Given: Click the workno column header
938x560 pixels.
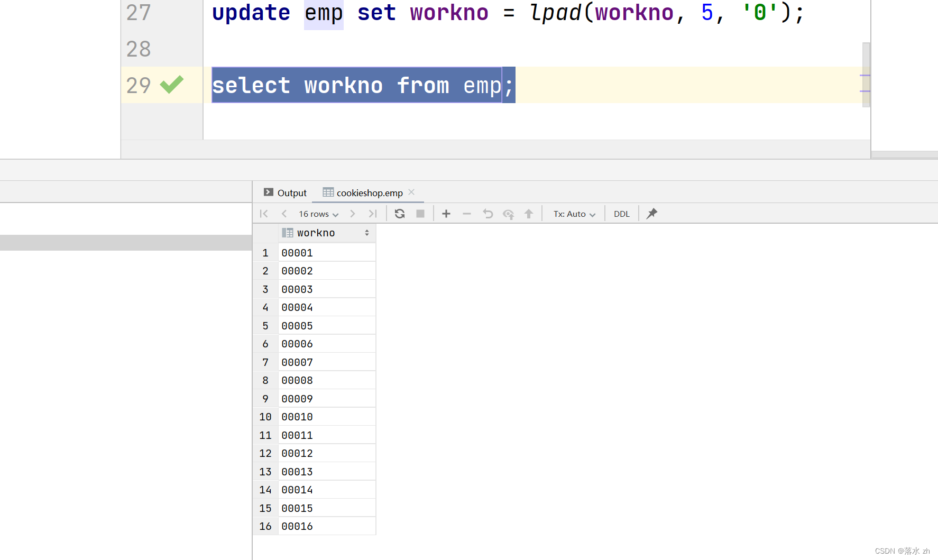Looking at the screenshot, I should click(327, 233).
